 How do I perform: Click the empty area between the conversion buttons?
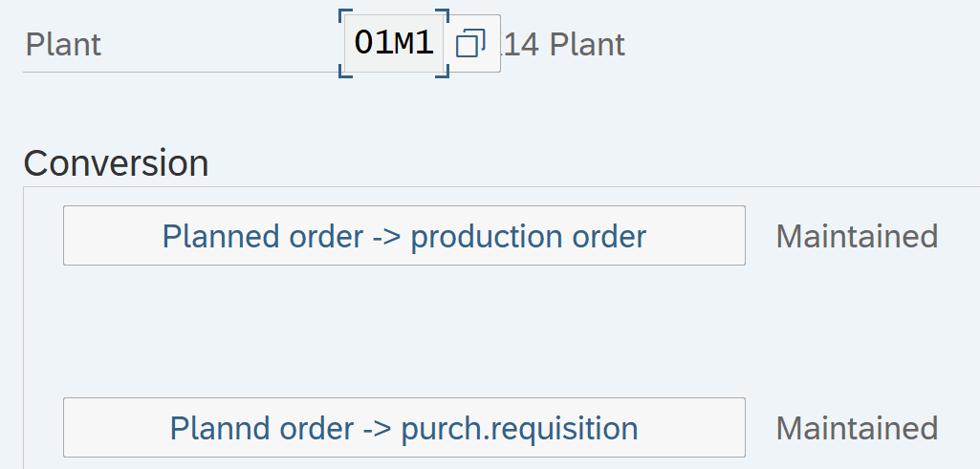pos(403,331)
